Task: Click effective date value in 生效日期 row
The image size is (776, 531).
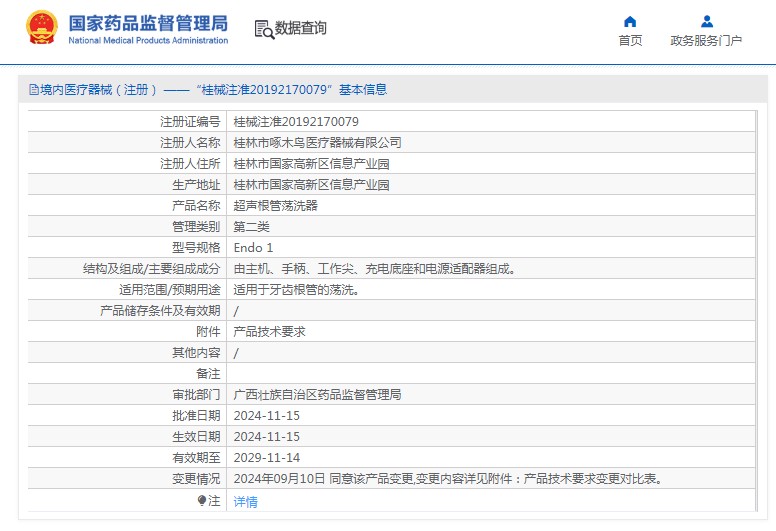Action: pos(267,436)
